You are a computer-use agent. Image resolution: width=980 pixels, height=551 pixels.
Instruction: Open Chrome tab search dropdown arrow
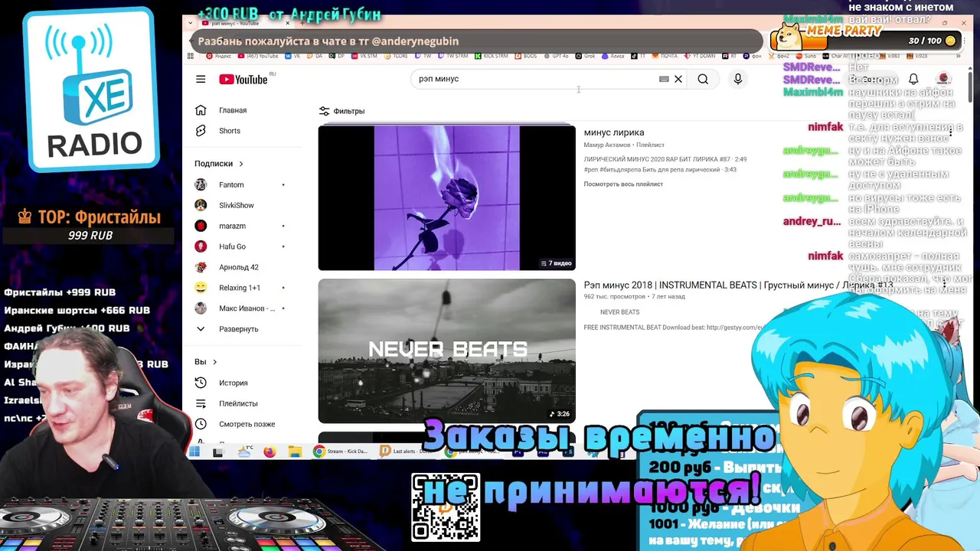click(191, 23)
